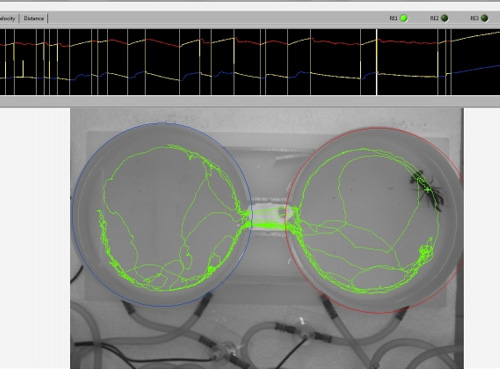Switch to the Velocity tab
Image resolution: width=500 pixels, height=369 pixels.
[8, 18]
